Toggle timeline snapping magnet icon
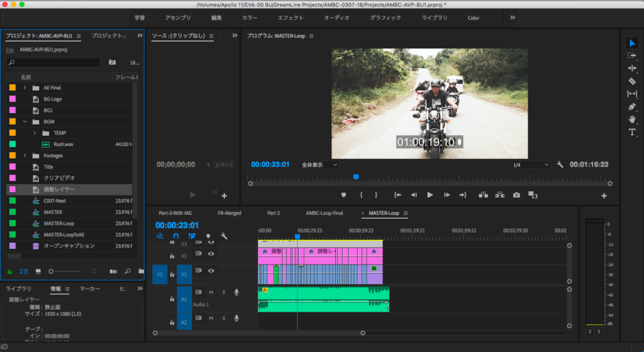The image size is (644, 352). tap(176, 236)
